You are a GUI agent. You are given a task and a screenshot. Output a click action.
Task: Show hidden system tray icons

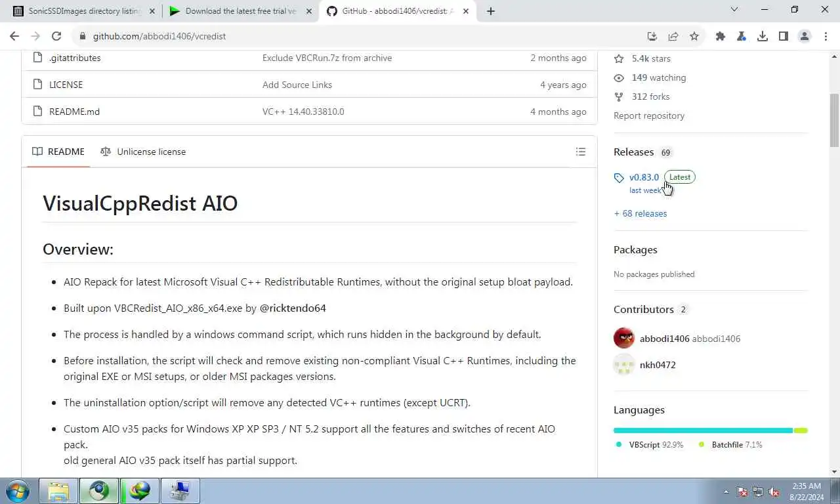tap(726, 492)
